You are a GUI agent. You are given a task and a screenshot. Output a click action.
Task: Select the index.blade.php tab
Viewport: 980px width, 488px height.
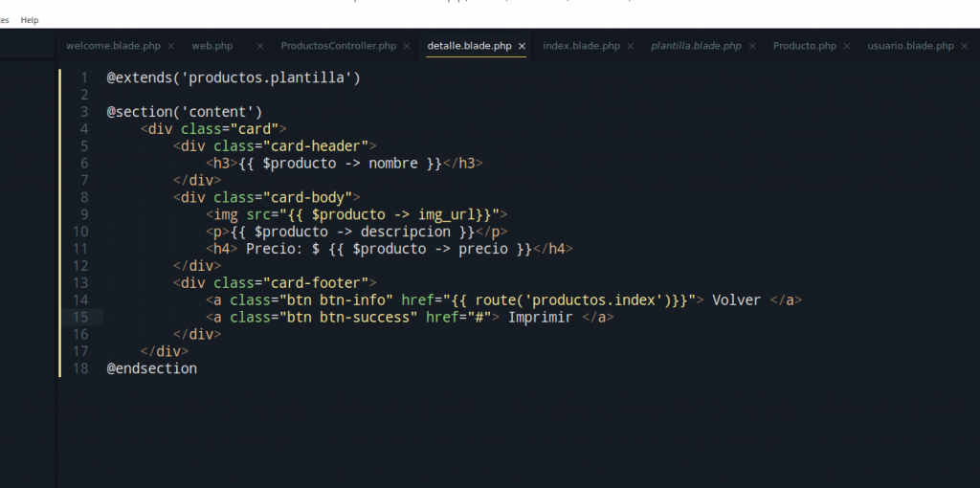pos(581,46)
